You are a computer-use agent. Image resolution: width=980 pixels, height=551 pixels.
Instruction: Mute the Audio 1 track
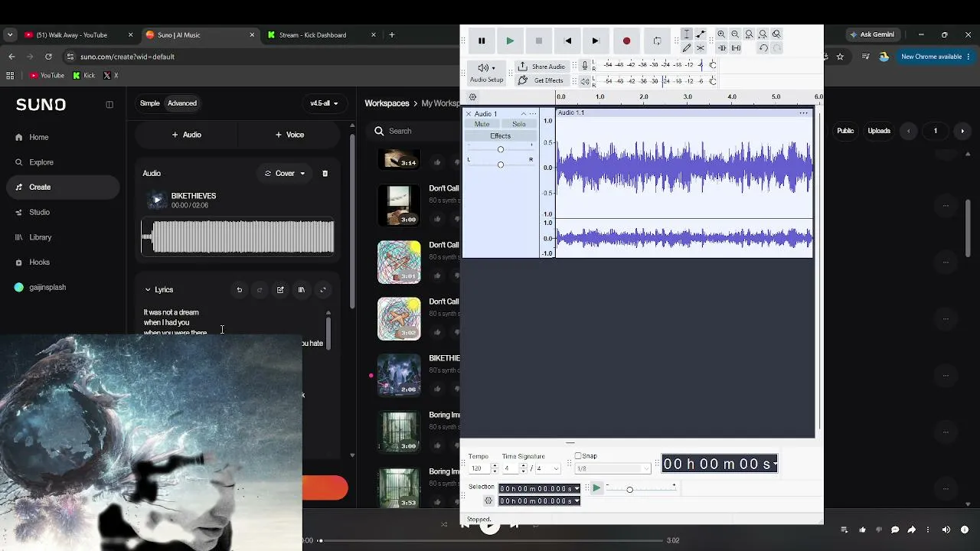[x=482, y=124]
